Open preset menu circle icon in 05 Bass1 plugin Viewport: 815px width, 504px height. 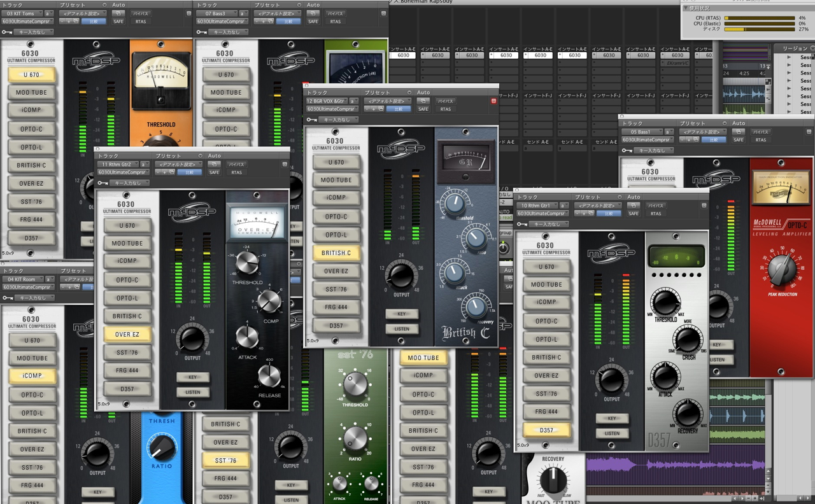pyautogui.click(x=724, y=123)
